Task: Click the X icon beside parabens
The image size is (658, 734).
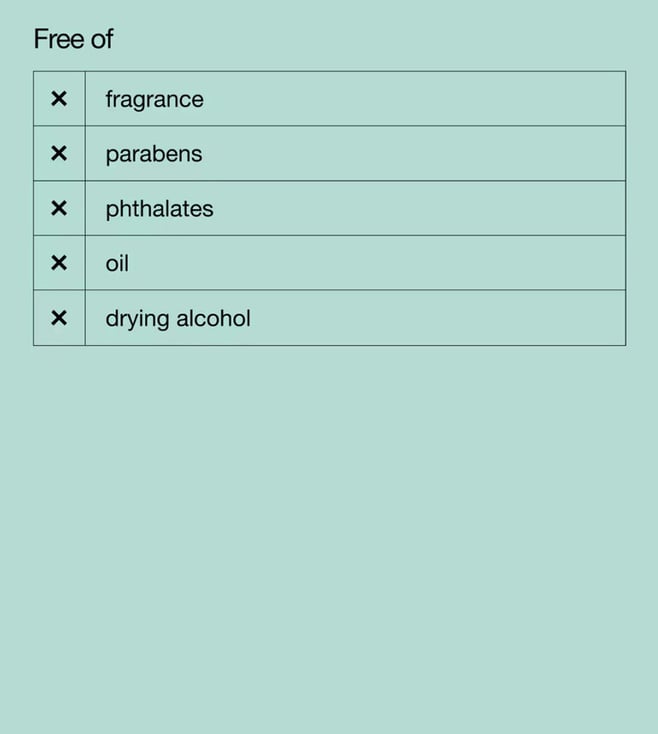Action: pyautogui.click(x=59, y=154)
